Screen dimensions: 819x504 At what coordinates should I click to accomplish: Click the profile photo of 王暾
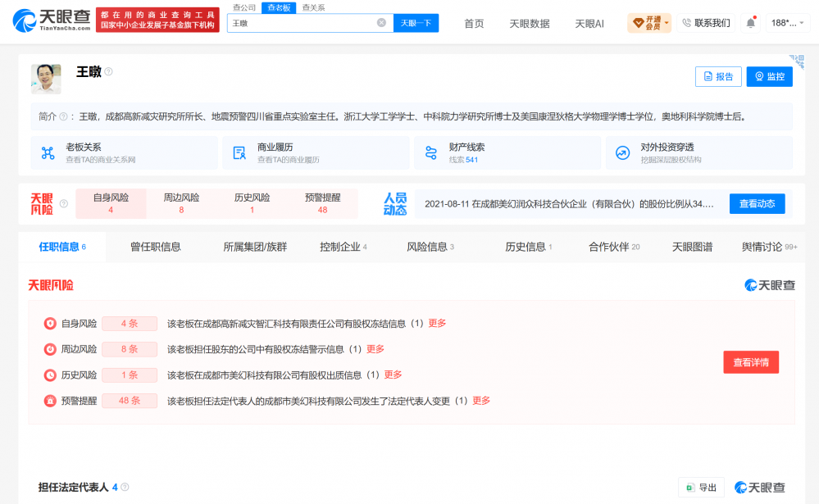pos(46,79)
